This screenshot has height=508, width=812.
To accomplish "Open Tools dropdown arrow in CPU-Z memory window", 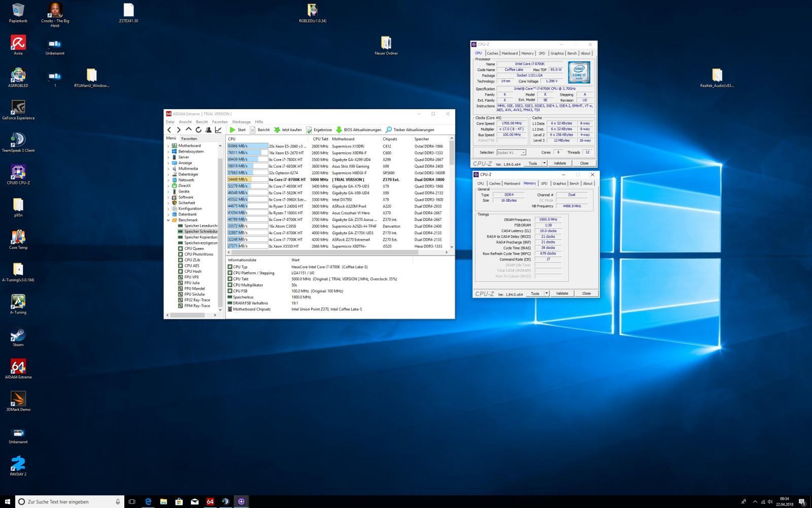I will (547, 294).
